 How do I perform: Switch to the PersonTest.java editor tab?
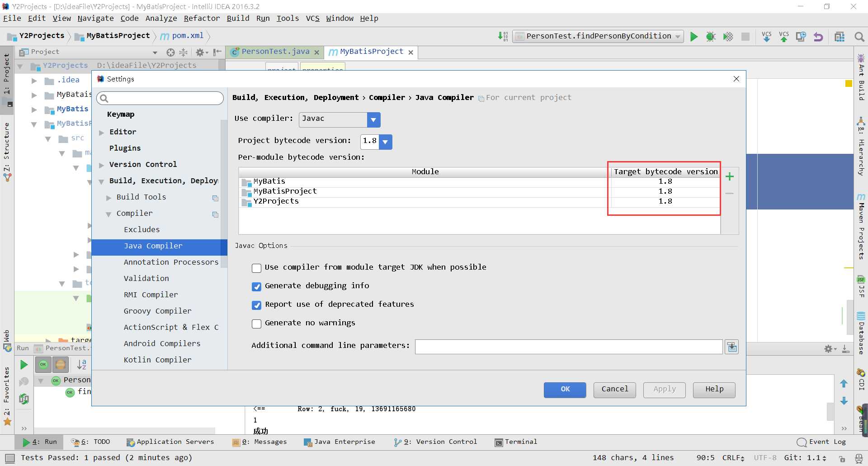[x=275, y=52]
